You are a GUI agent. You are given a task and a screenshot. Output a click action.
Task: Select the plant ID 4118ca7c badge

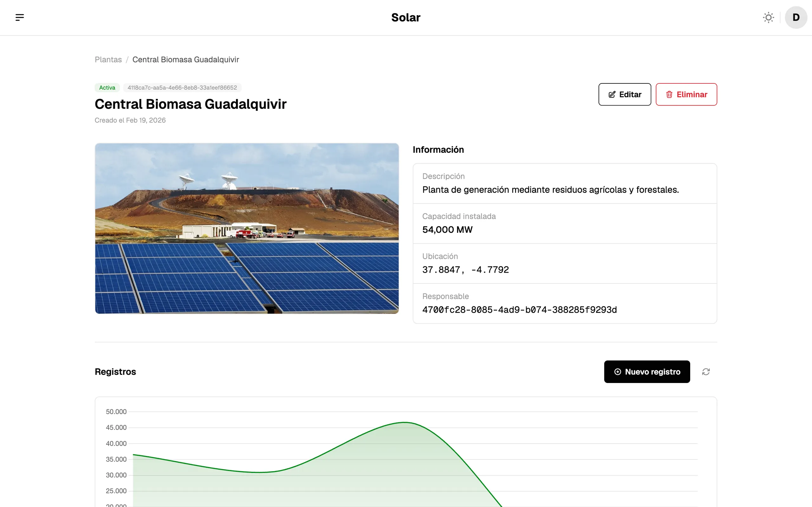click(x=182, y=88)
